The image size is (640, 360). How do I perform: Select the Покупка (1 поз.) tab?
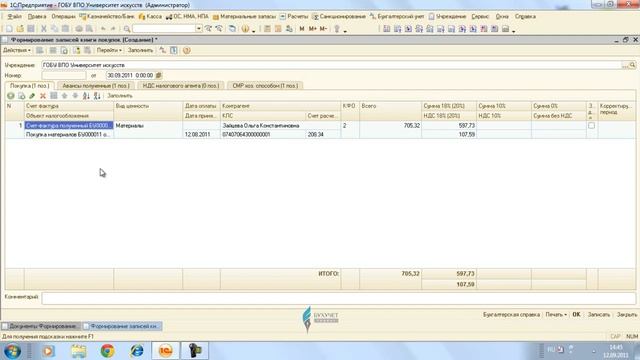click(x=29, y=86)
